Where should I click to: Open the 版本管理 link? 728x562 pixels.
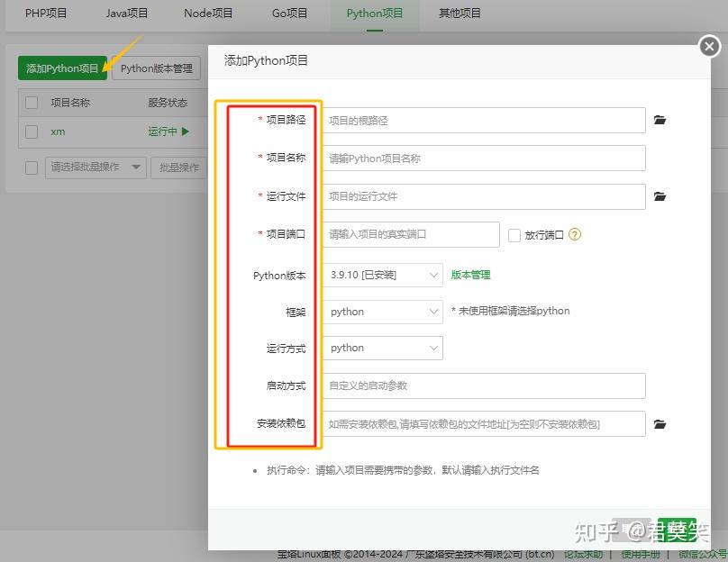click(471, 276)
